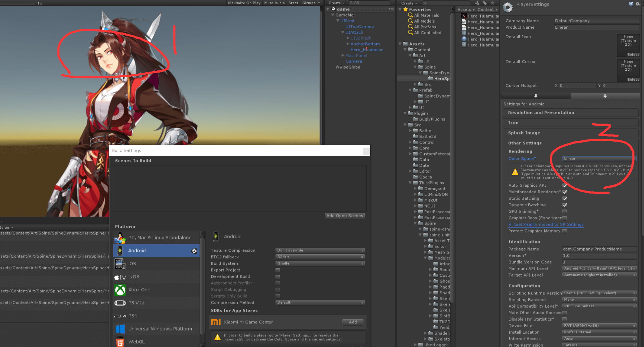
Task: Select the WebGL platform icon
Action: coord(120,342)
